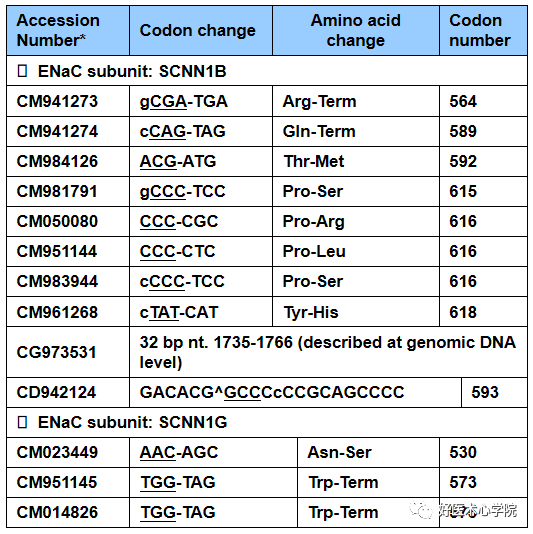Select accession number CM984126
This screenshot has height=534, width=533.
(x=57, y=161)
